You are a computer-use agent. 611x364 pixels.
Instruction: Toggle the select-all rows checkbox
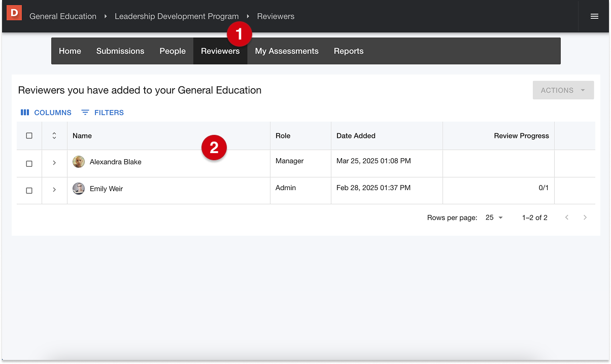click(29, 135)
